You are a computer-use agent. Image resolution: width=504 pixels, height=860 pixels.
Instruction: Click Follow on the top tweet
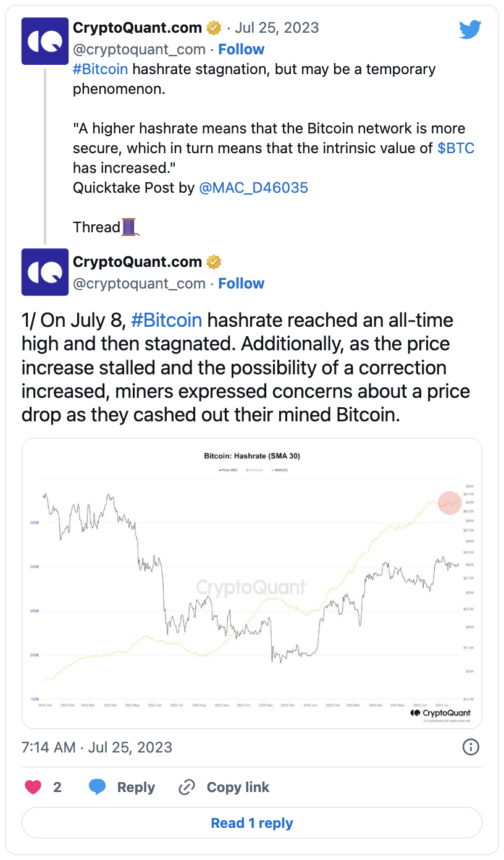click(241, 49)
